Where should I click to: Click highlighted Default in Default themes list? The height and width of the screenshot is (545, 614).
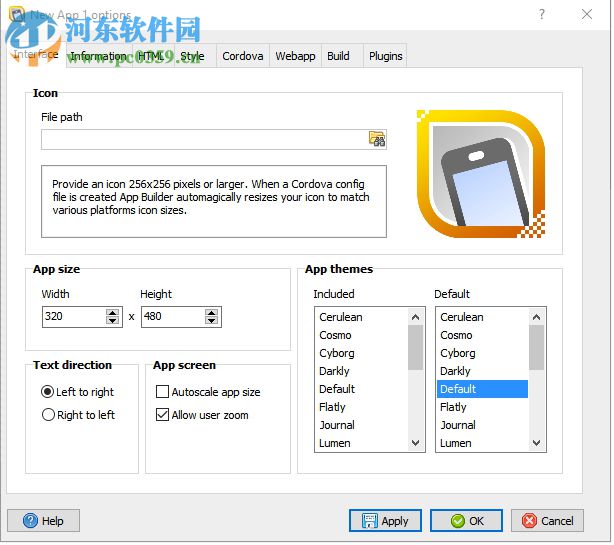click(x=483, y=389)
